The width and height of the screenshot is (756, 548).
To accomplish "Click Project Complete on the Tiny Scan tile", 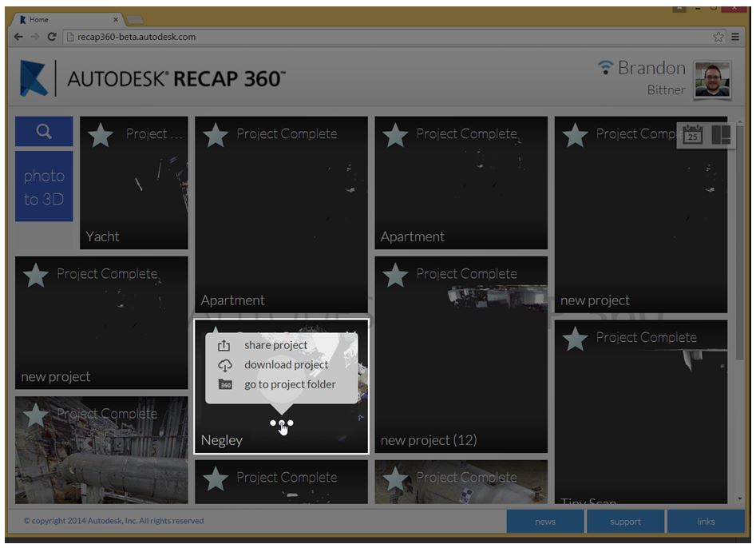I will 646,337.
